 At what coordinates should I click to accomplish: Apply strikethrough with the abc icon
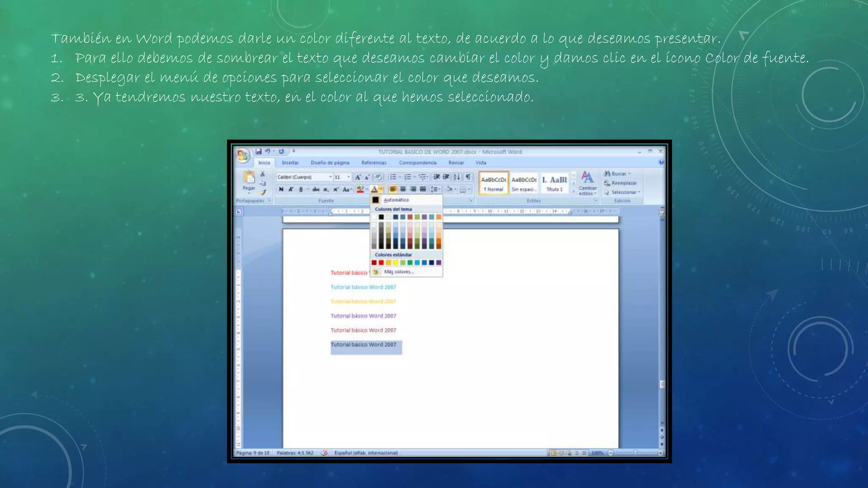[x=316, y=189]
